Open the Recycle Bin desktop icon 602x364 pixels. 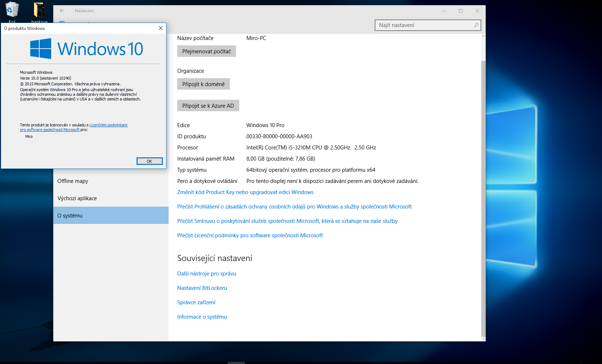coord(12,10)
